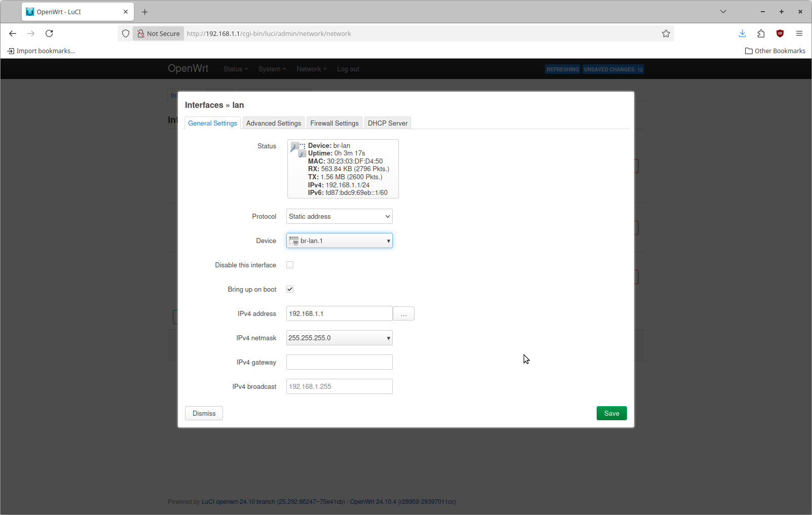Switch to the Firewall Settings tab

(334, 123)
